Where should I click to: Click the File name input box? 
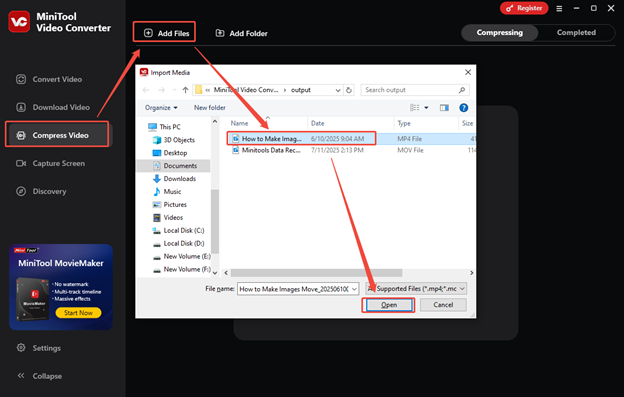click(294, 289)
